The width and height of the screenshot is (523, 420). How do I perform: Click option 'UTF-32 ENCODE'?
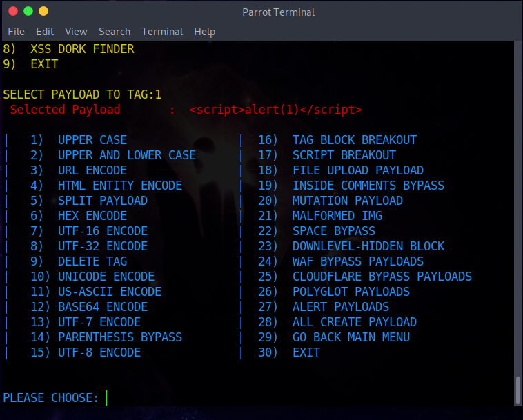pos(103,246)
